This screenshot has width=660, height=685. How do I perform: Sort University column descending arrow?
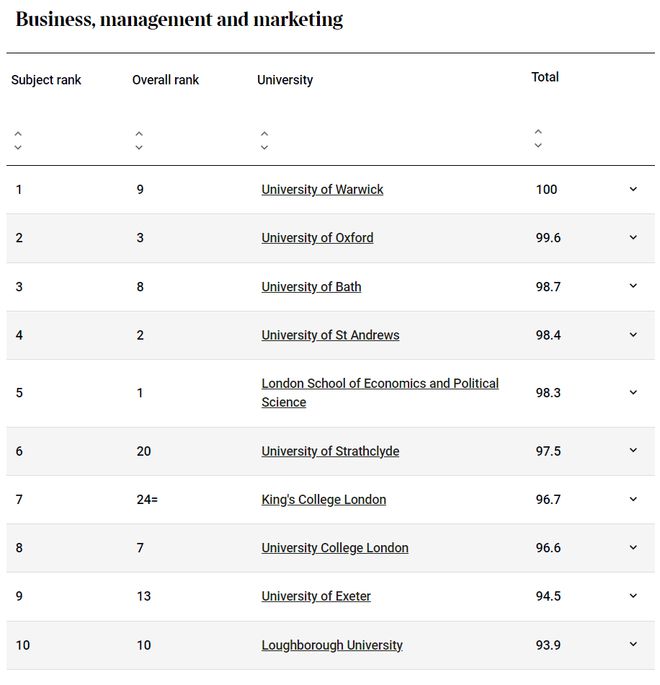point(264,148)
